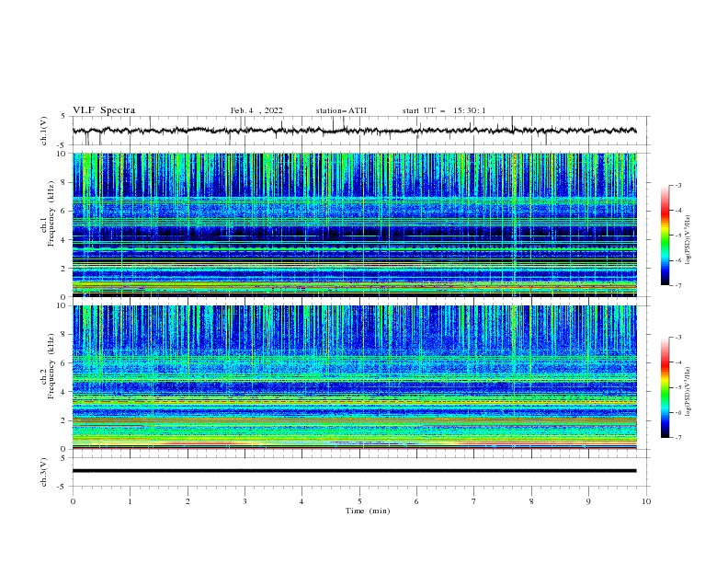Click the "ch.1(V)" waveform axis label
Screen dimensions: 728x563
click(x=44, y=131)
